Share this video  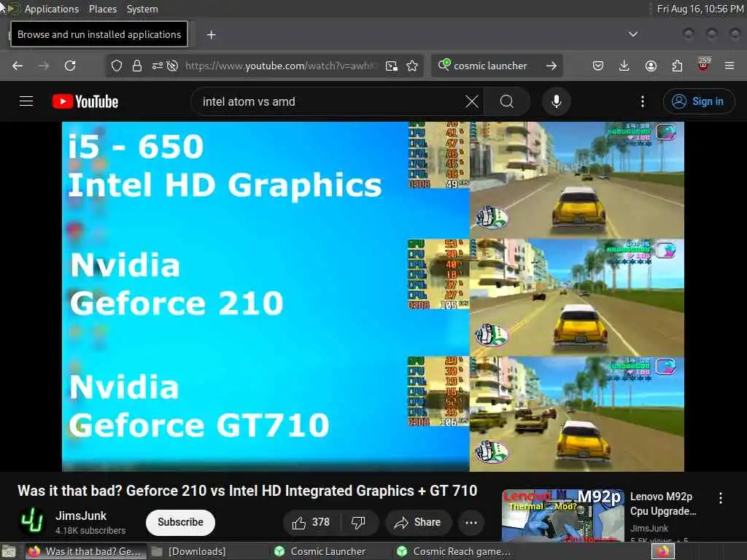coord(418,523)
